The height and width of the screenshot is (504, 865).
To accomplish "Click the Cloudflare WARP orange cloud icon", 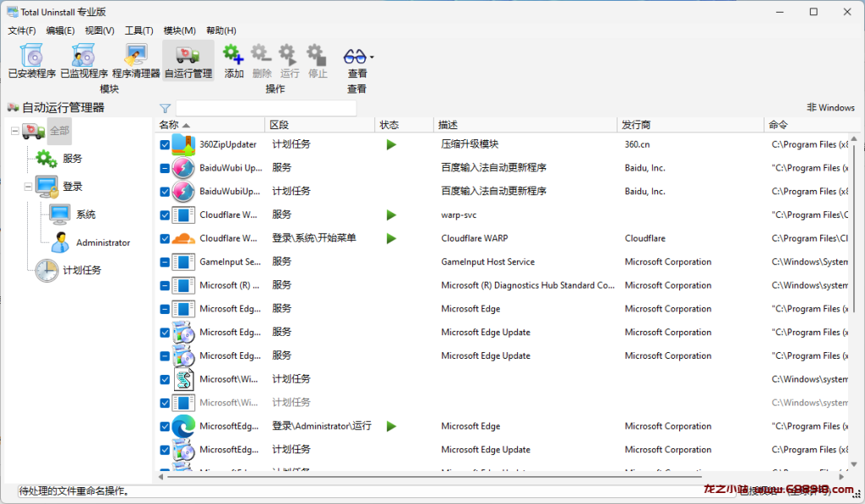I will point(183,238).
